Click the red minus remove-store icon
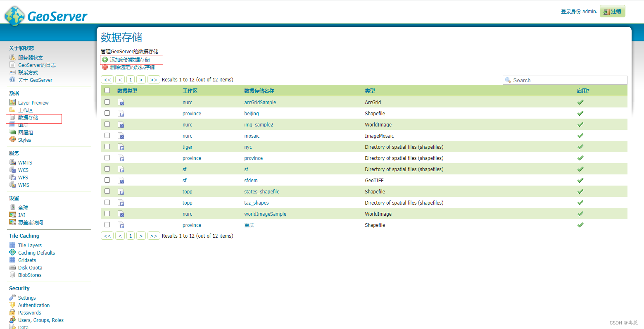This screenshot has width=644, height=329. pyautogui.click(x=105, y=67)
